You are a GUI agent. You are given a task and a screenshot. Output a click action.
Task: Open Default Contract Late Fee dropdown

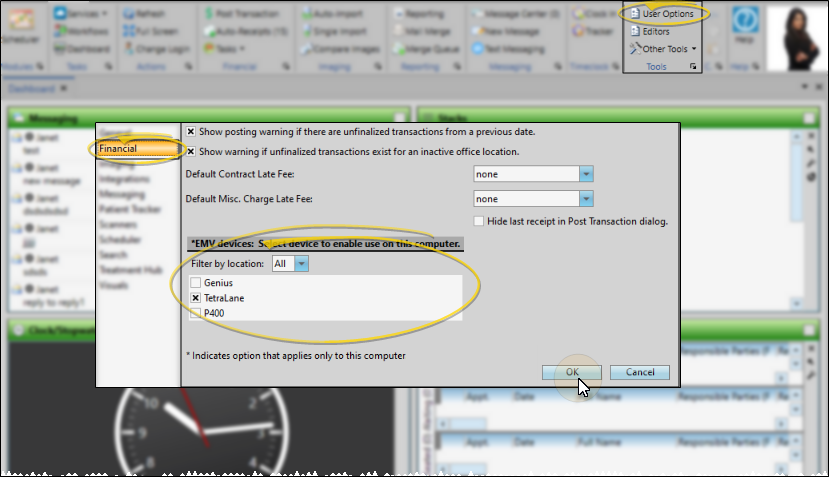586,174
